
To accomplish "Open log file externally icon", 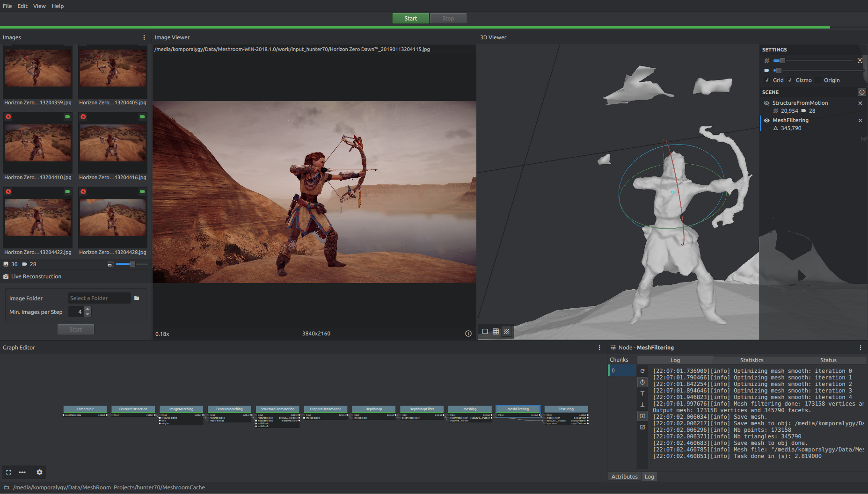I will [642, 427].
